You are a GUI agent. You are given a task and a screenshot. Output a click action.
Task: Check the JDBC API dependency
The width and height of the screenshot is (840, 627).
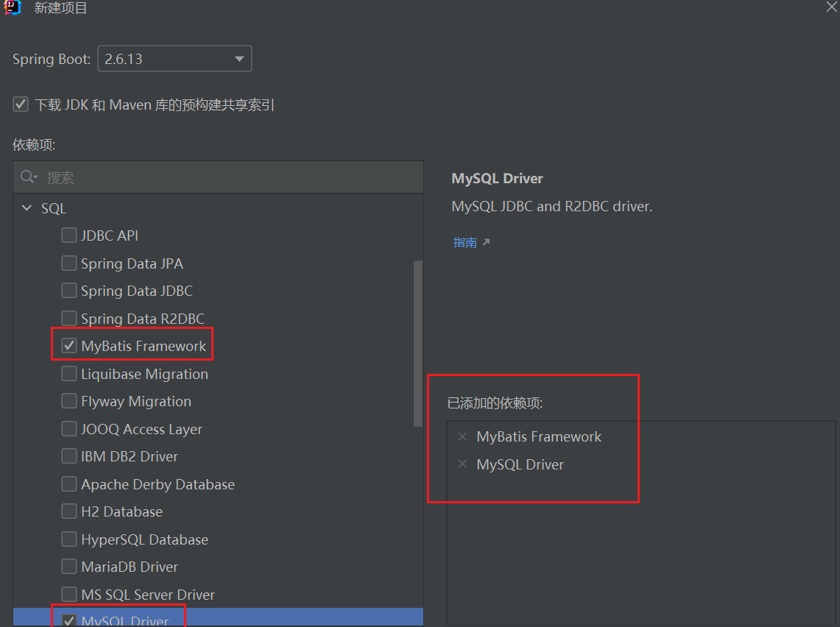69,235
